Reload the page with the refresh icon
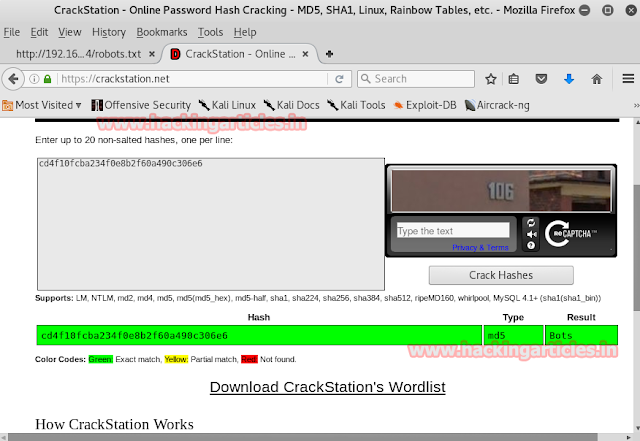 (339, 79)
